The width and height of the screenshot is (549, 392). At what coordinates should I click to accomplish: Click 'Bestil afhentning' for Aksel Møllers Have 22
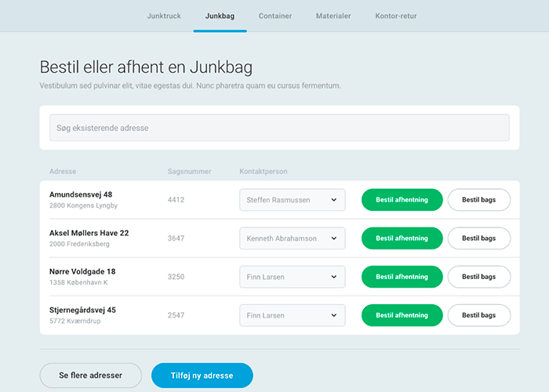(x=402, y=238)
